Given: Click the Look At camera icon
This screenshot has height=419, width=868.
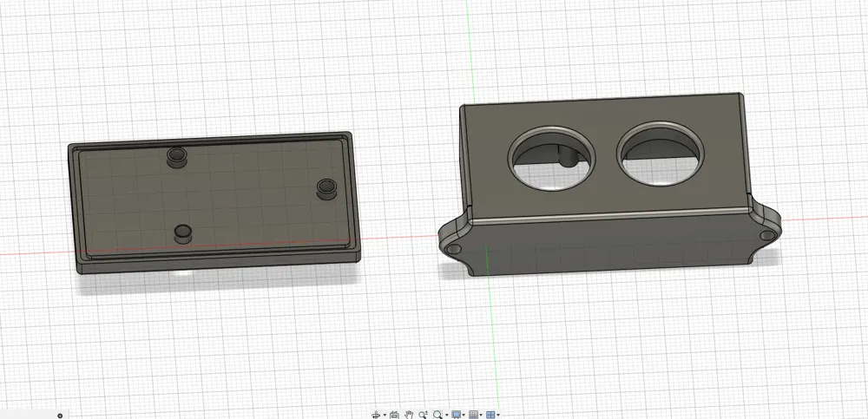Looking at the screenshot, I should (395, 416).
